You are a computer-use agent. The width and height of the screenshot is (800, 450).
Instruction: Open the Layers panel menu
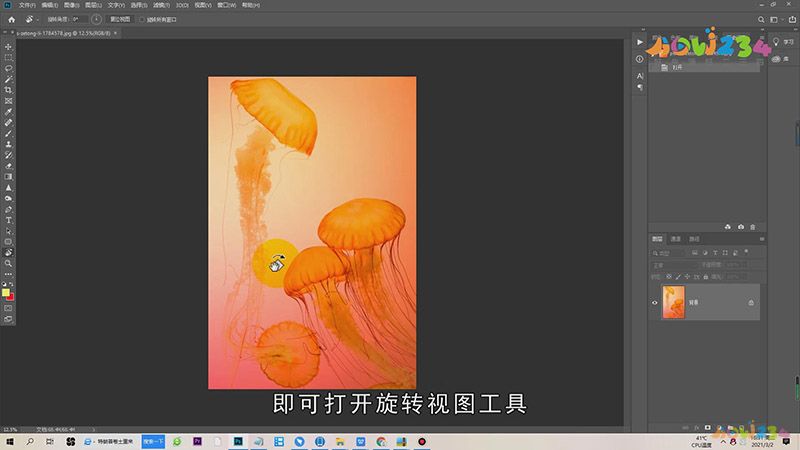(x=762, y=239)
